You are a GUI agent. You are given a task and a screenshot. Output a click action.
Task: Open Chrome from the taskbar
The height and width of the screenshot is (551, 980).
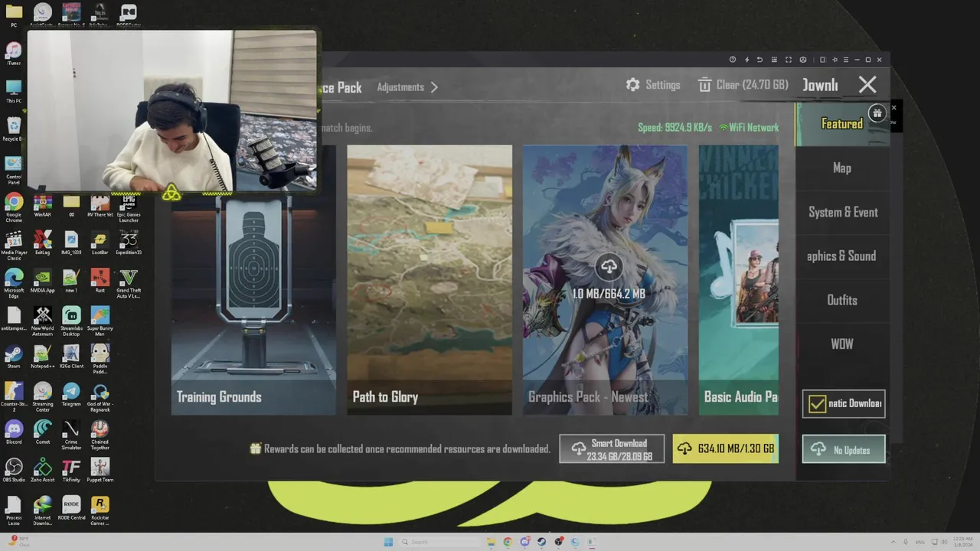point(508,542)
